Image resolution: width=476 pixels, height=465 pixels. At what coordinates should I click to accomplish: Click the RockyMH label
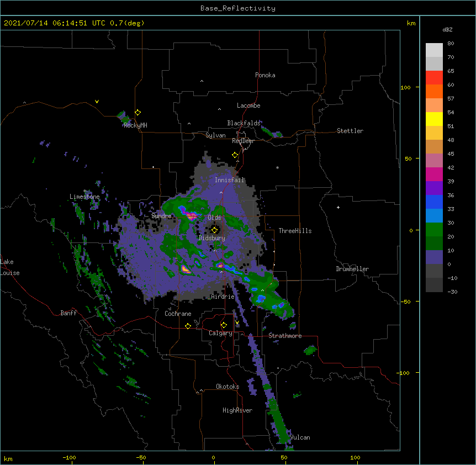[135, 125]
